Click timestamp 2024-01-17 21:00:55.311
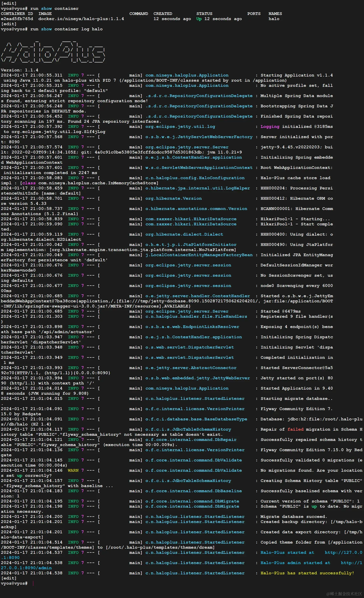The width and height of the screenshot is (364, 598). [31, 75]
